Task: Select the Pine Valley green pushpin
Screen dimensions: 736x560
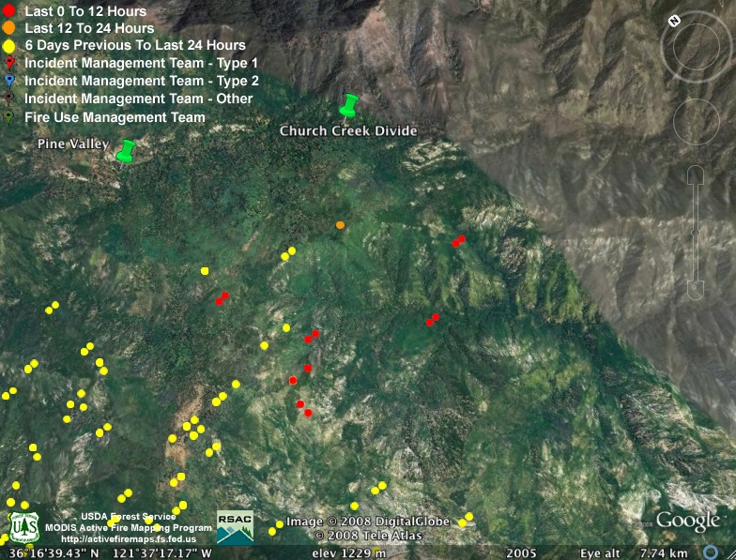Action: pyautogui.click(x=125, y=151)
